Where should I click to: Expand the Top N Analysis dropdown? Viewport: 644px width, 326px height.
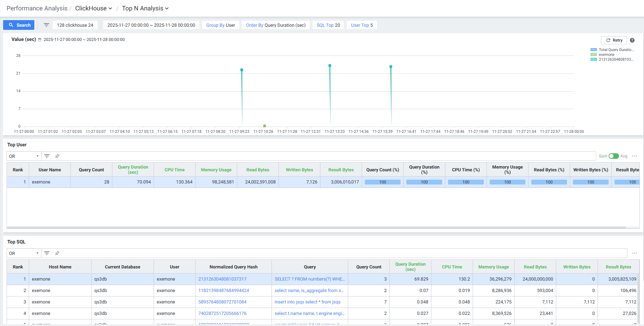point(145,8)
